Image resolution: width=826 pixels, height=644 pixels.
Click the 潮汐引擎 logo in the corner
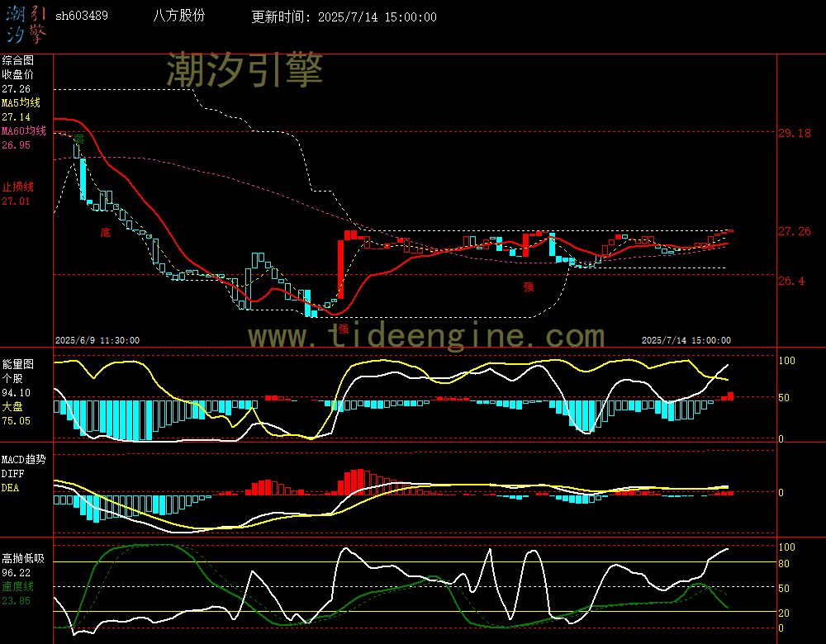point(26,25)
